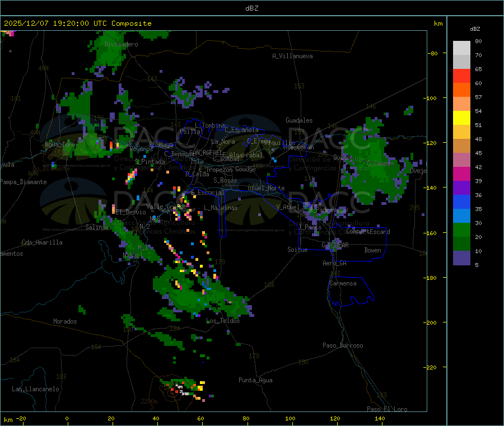Select the dusty pink 42-45 dBZ legend band
This screenshot has height=426, width=504.
(461, 160)
